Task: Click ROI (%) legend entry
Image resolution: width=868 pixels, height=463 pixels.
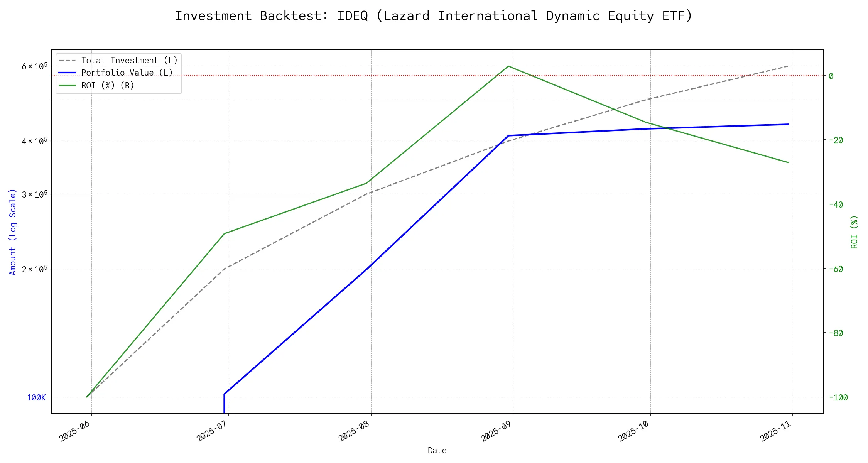Action: pos(108,85)
